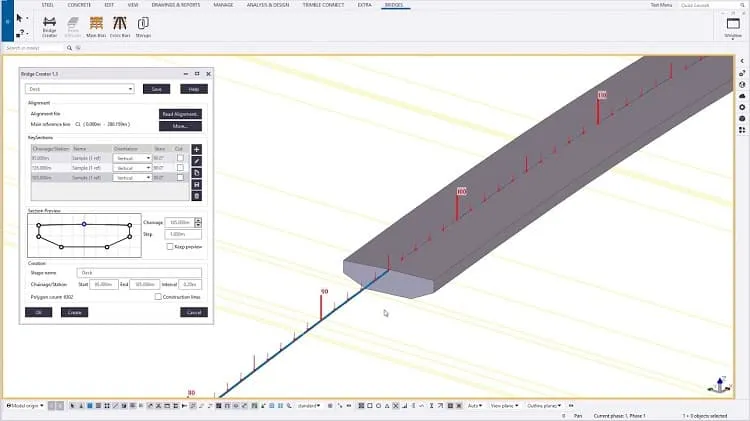
Task: Check Cut box for the first key section
Action: pyautogui.click(x=180, y=158)
